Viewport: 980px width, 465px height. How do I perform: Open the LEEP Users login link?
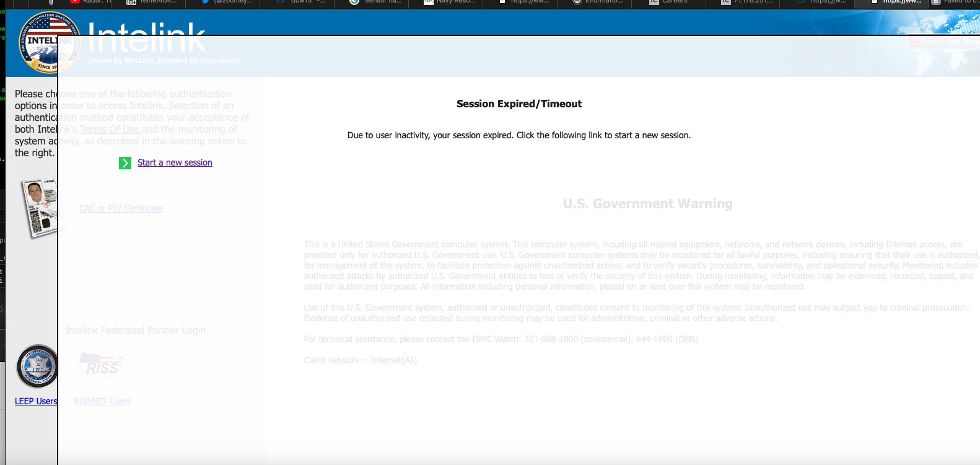pos(36,401)
